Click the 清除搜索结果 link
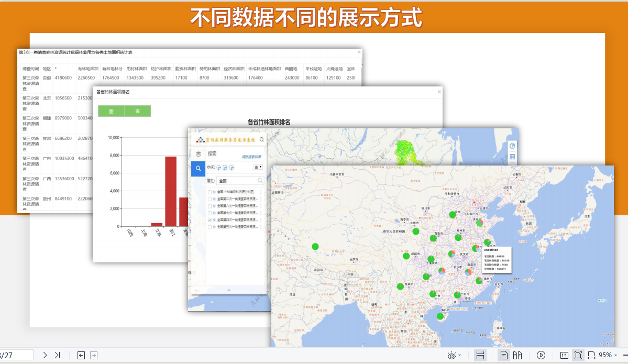Image resolution: width=628 pixels, height=364 pixels. pos(252,157)
